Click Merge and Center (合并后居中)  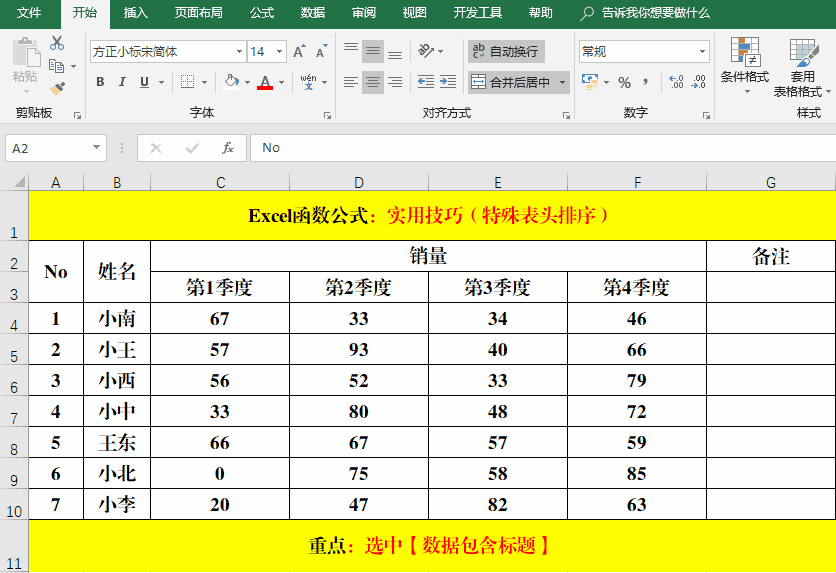coord(511,82)
